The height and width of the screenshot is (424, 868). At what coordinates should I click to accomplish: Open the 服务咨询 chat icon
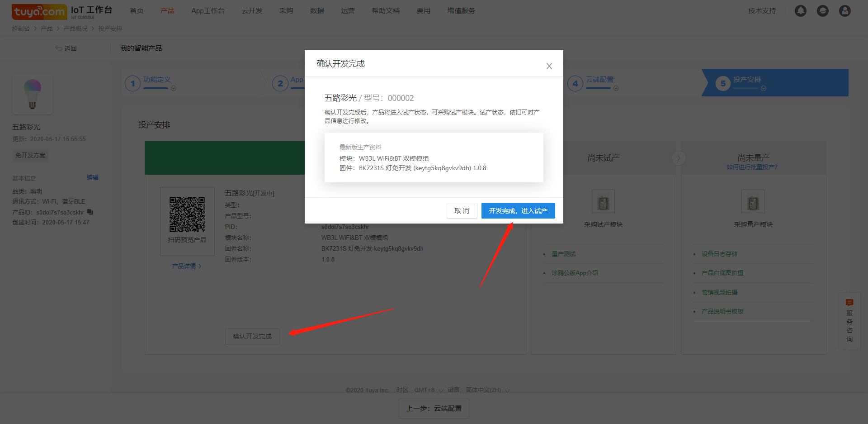pyautogui.click(x=849, y=303)
